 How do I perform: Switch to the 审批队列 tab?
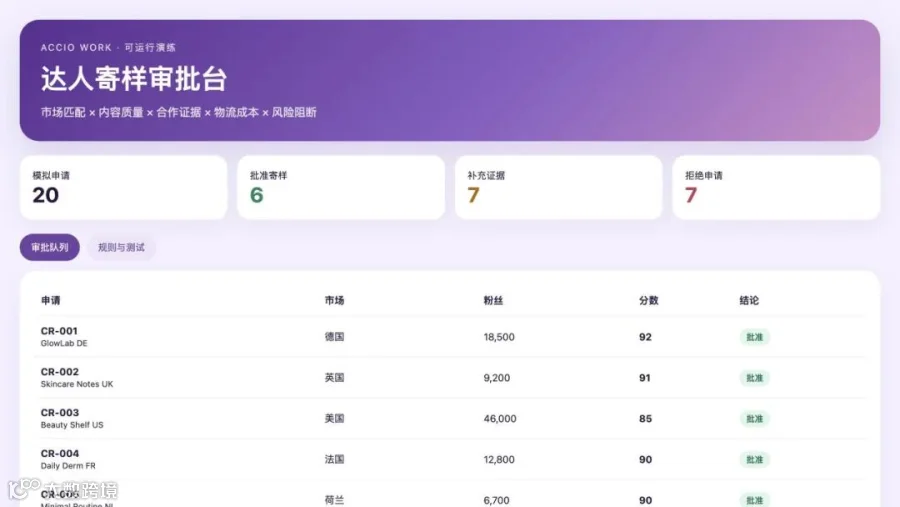[x=50, y=247]
